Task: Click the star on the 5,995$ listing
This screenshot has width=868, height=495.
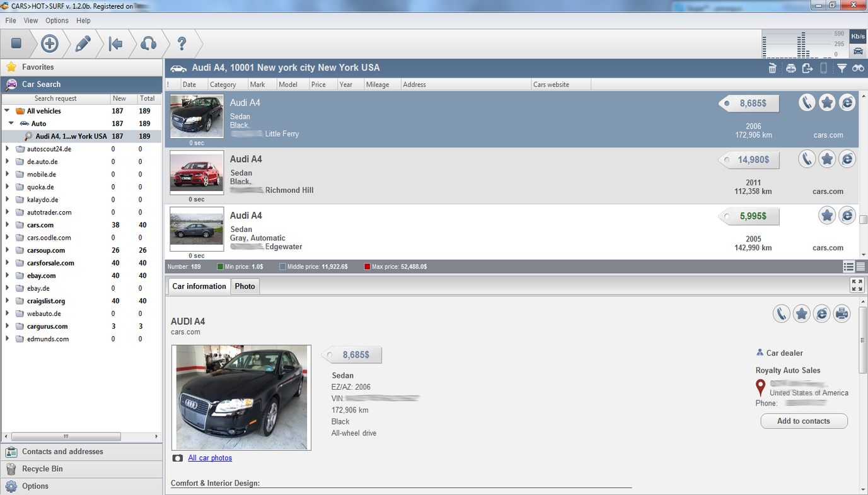Action: click(x=827, y=216)
